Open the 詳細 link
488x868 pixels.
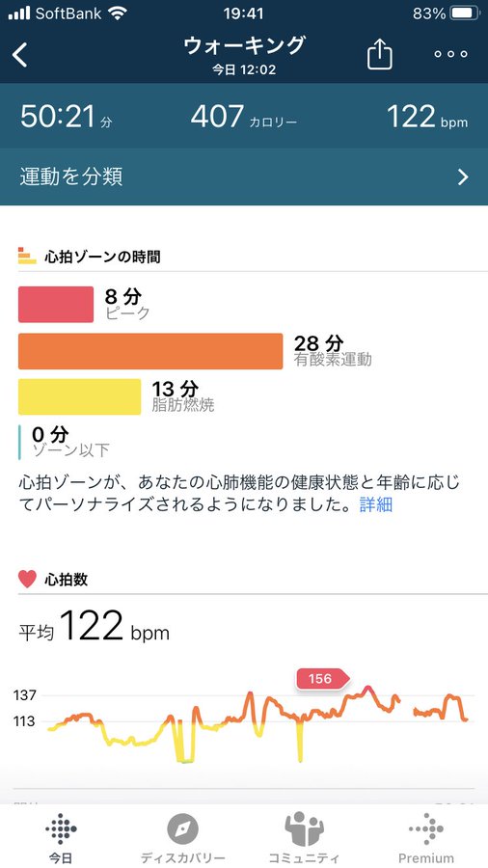tap(376, 504)
